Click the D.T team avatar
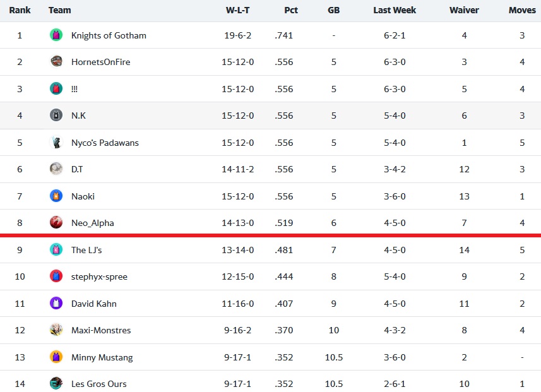The height and width of the screenshot is (392, 541). pos(56,169)
